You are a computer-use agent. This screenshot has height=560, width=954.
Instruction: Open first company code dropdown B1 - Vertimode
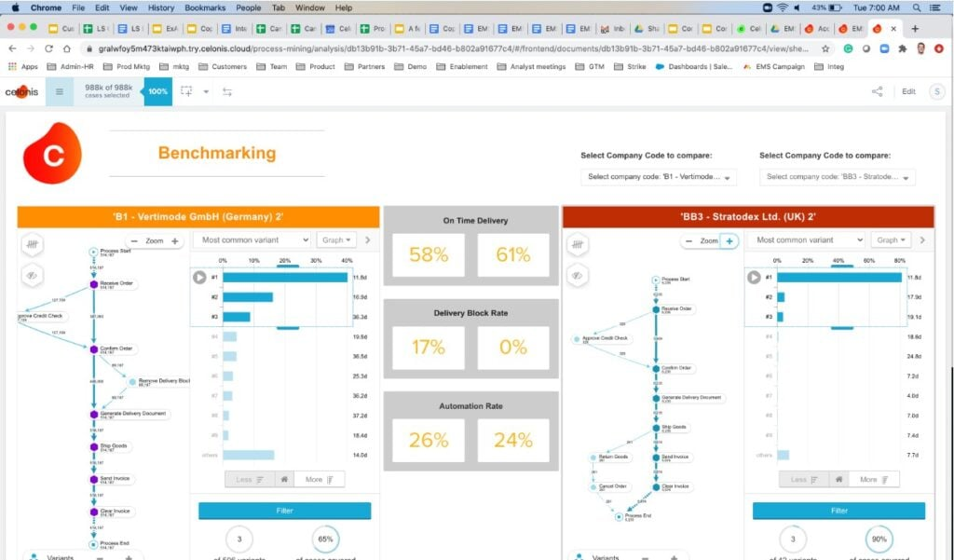tap(659, 176)
